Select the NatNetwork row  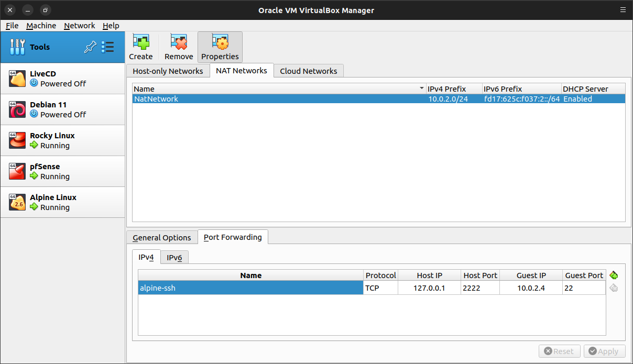(x=379, y=99)
